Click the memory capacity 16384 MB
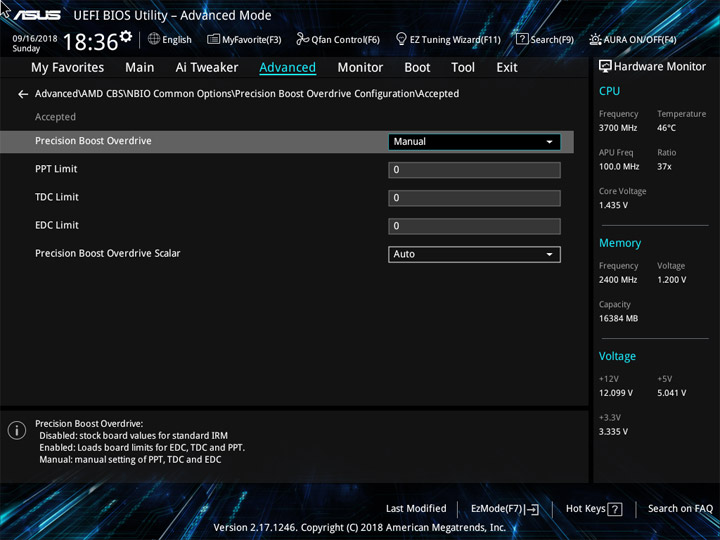 pyautogui.click(x=618, y=318)
